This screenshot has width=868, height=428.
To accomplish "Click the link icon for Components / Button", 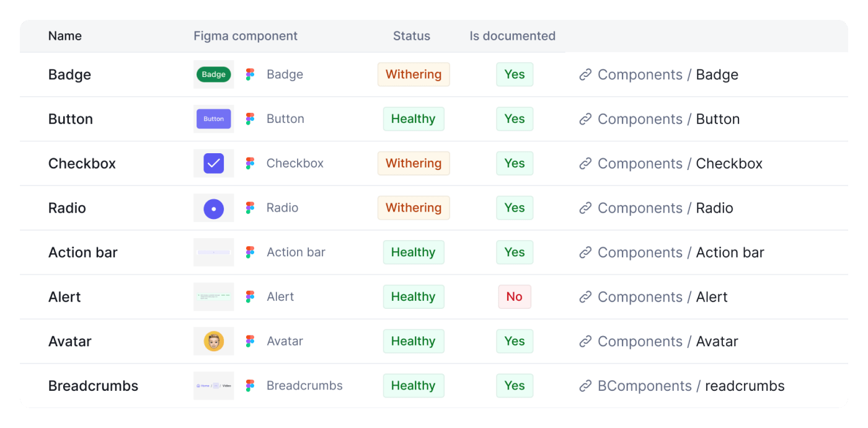I will coord(585,119).
